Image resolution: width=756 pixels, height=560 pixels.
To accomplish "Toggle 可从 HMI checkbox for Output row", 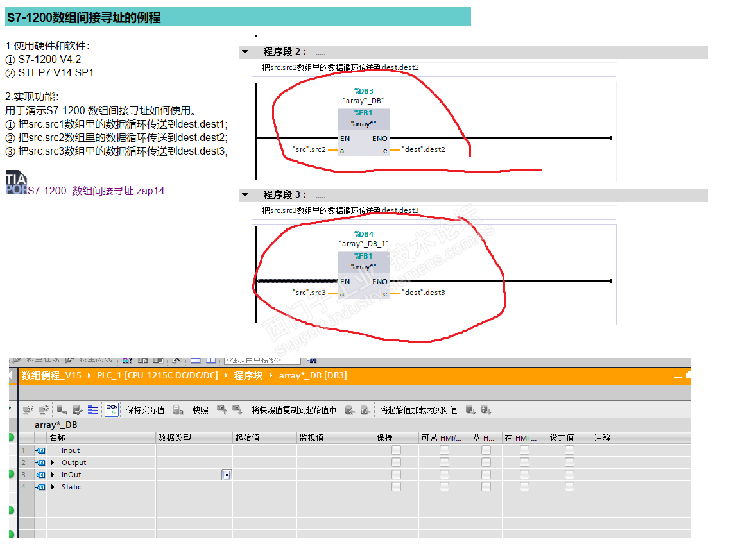I will click(x=445, y=462).
